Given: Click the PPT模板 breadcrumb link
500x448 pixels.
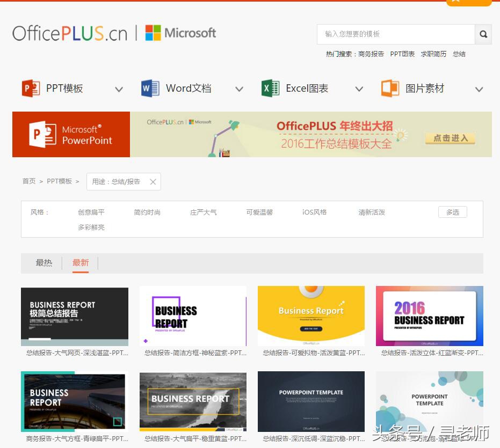Looking at the screenshot, I should pyautogui.click(x=59, y=181).
